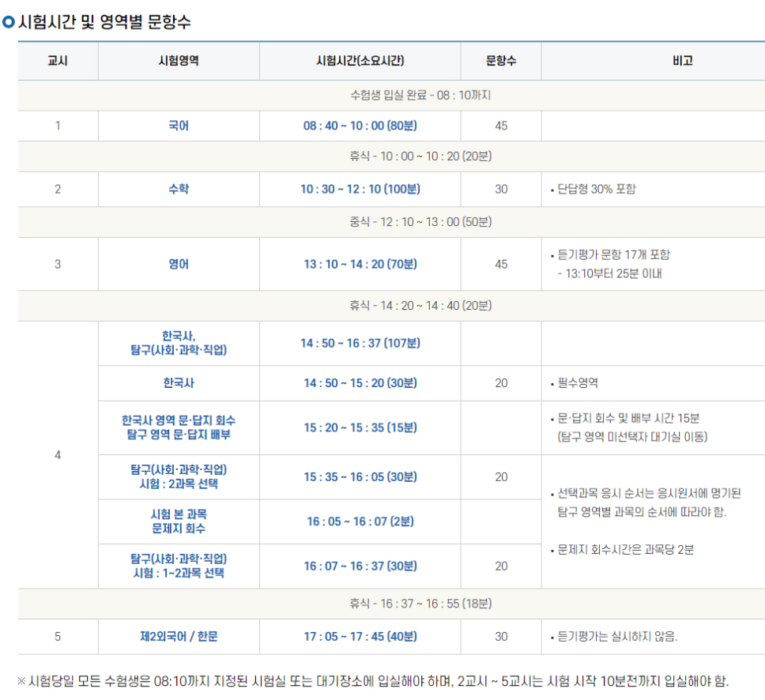The width and height of the screenshot is (765, 700).
Task: Click the note '문·답지 회수 및 배부 시간 15분'
Action: (628, 419)
